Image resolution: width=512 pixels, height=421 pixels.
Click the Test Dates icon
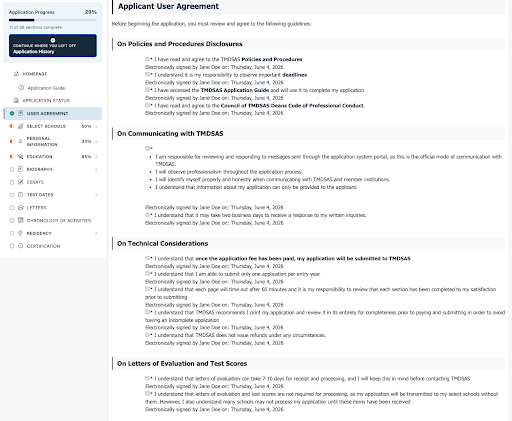(20, 195)
